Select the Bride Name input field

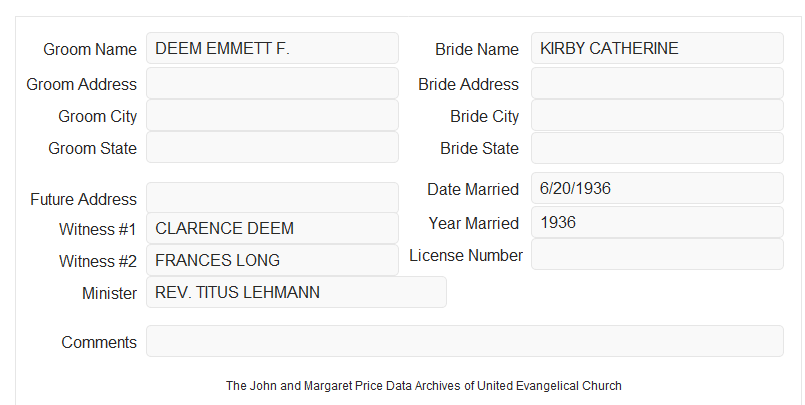tap(657, 48)
